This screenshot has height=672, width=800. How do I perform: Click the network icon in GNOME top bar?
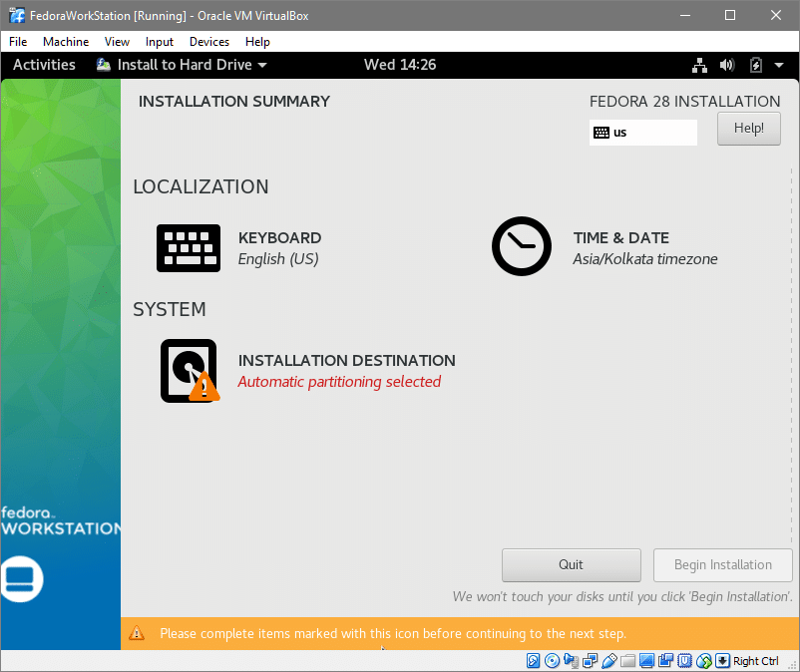[x=699, y=65]
